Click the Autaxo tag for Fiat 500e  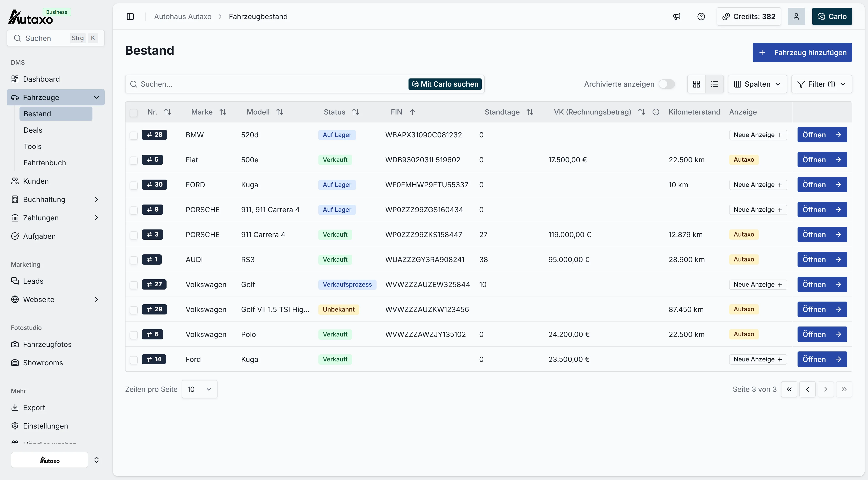[744, 160]
